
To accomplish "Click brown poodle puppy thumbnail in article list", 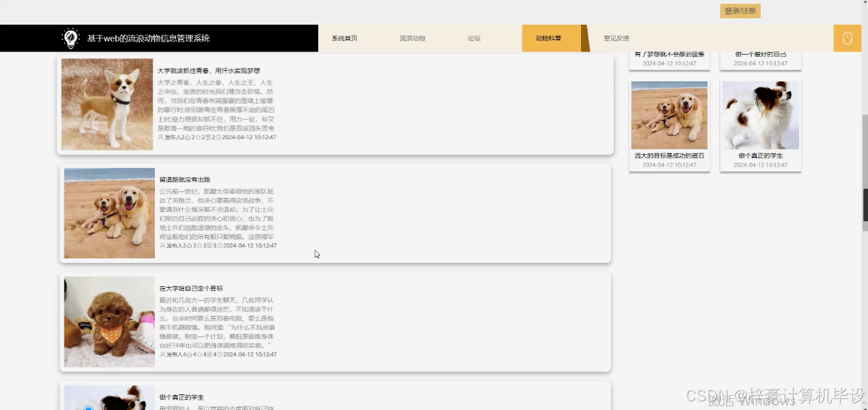I will click(109, 322).
